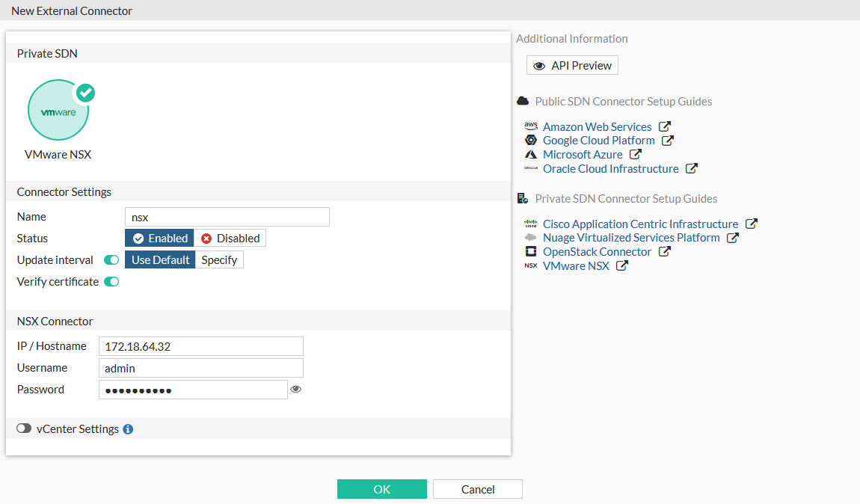The height and width of the screenshot is (504, 860).
Task: Choose Specify update interval
Action: pos(219,260)
